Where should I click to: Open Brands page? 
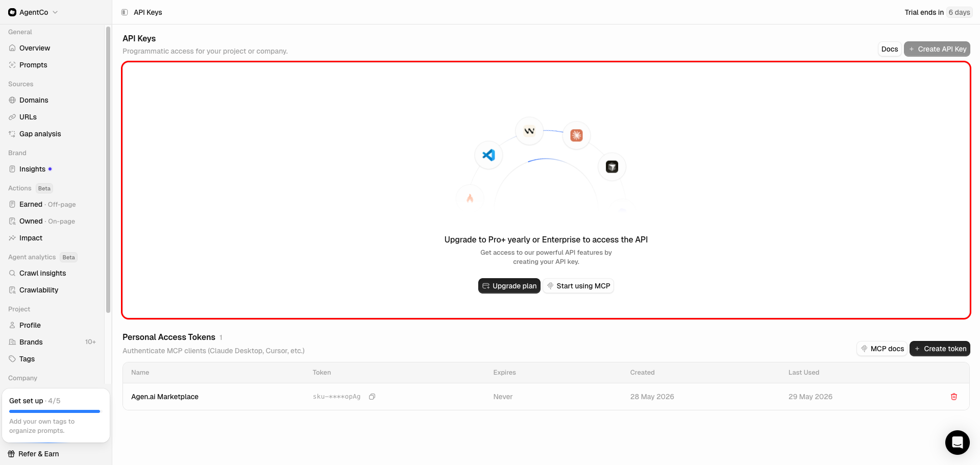(31, 342)
